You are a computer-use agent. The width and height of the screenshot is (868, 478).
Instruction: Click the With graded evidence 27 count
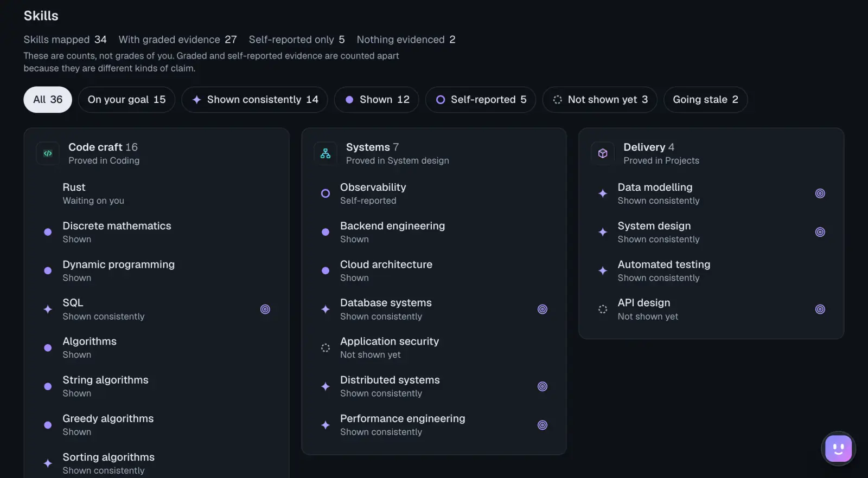pos(178,40)
